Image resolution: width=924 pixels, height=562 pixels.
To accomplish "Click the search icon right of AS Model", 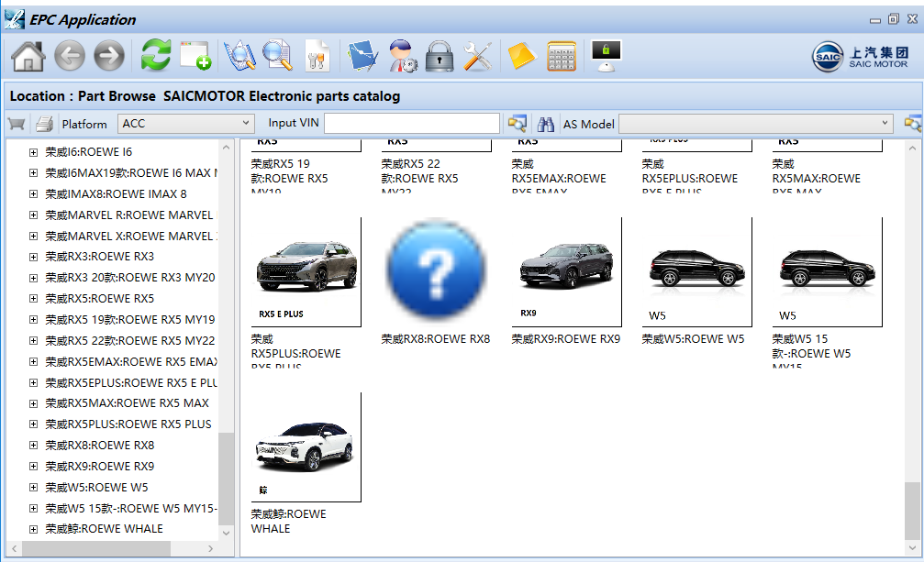I will click(x=912, y=124).
